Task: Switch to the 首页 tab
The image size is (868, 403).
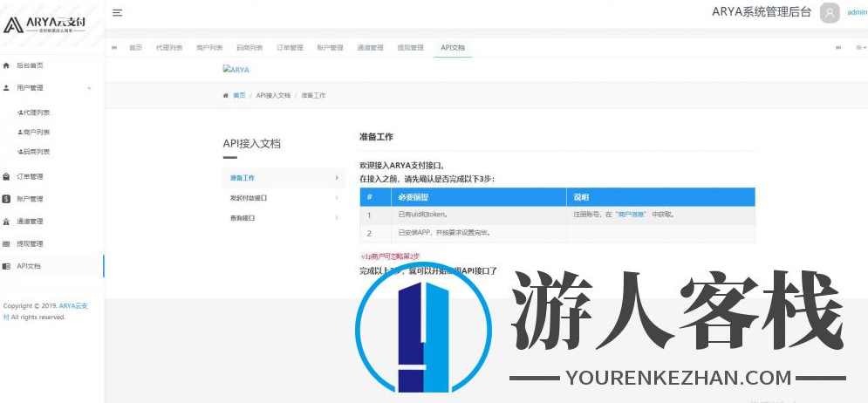Action: [135, 48]
